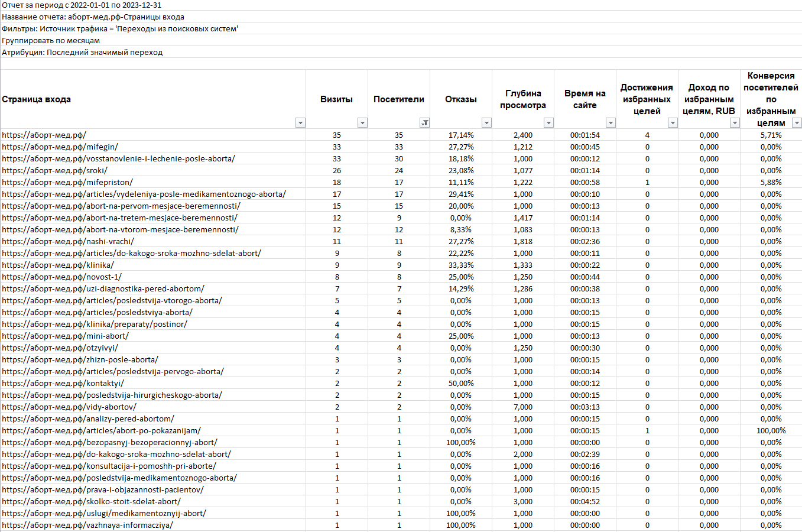This screenshot has height=532, width=802.
Task: Select the 'Группировать по месяцам' cell
Action: pos(51,41)
